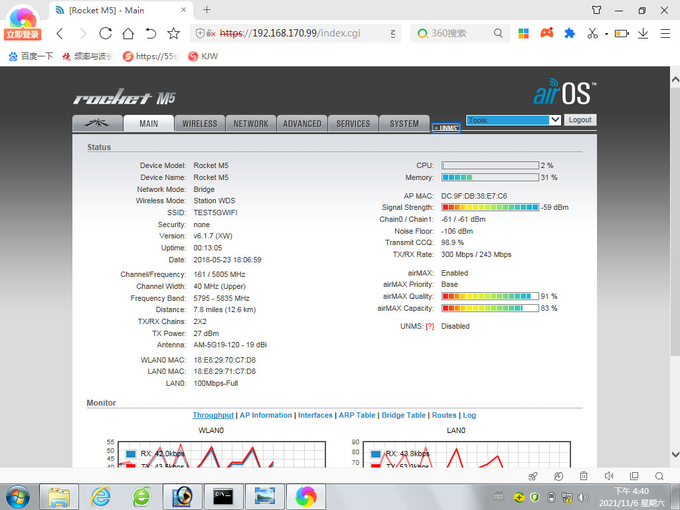Click the status bar zoom magnifier icon
This screenshot has height=510, width=680.
[x=659, y=476]
